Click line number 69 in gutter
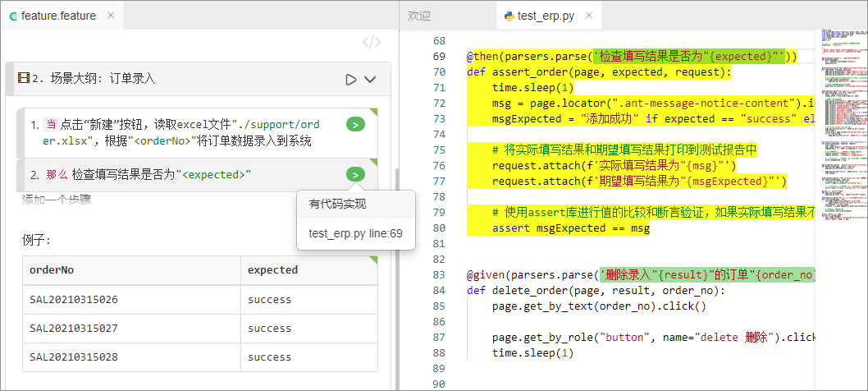Viewport: 868px width, 391px height. pyautogui.click(x=439, y=57)
